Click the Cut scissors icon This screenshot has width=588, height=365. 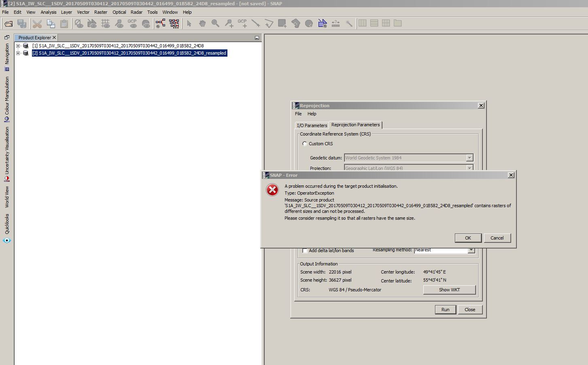tap(37, 24)
